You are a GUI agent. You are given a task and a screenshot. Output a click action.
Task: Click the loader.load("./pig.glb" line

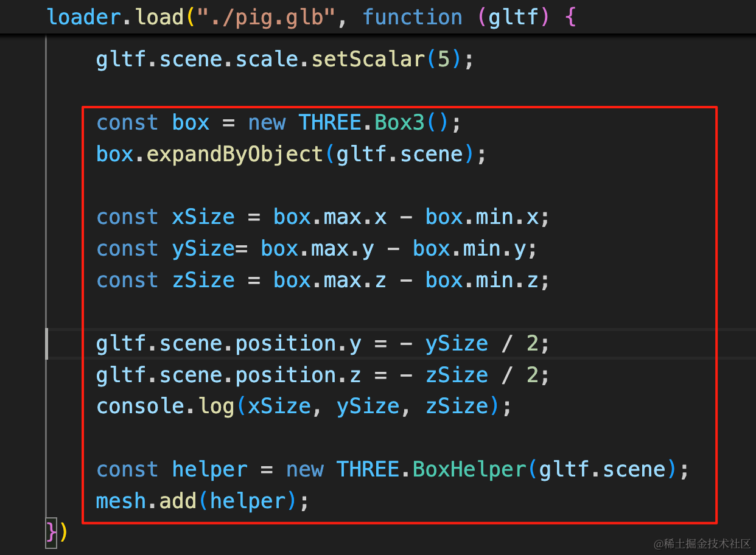(x=311, y=17)
